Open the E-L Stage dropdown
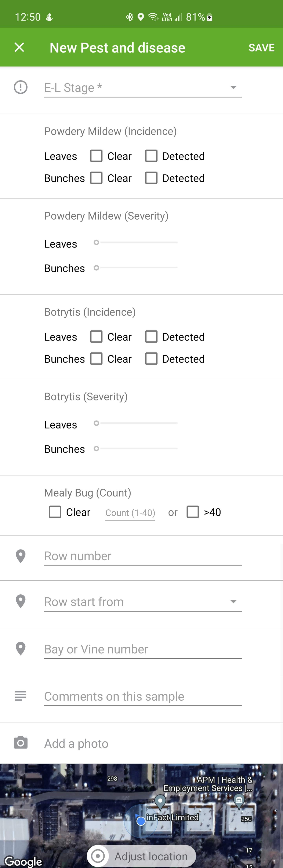 (143, 88)
